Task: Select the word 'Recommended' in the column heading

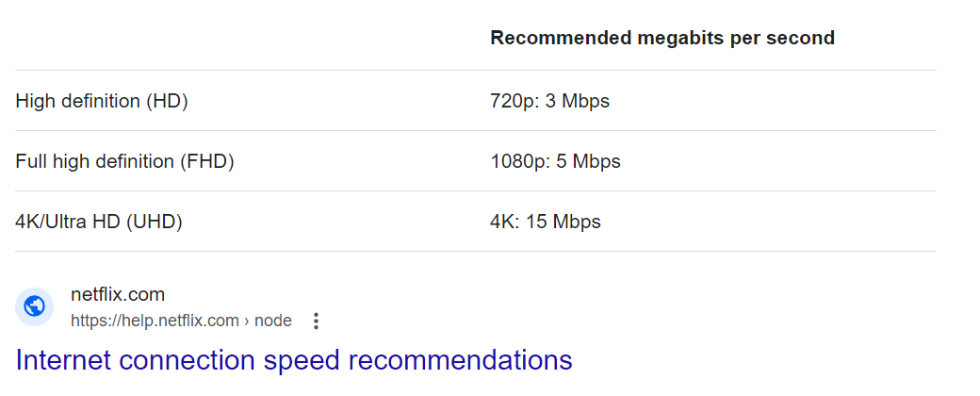Action: (x=561, y=38)
